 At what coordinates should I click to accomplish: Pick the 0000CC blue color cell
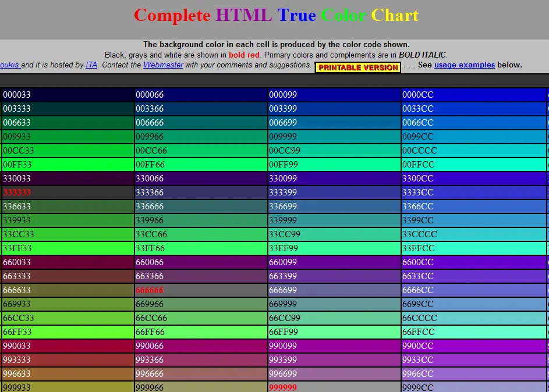click(x=473, y=95)
